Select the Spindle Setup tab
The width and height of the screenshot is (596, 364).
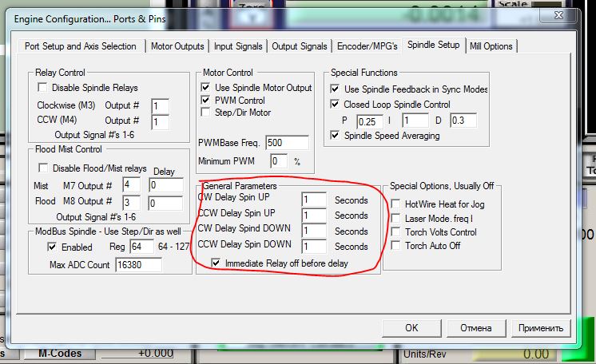click(433, 45)
